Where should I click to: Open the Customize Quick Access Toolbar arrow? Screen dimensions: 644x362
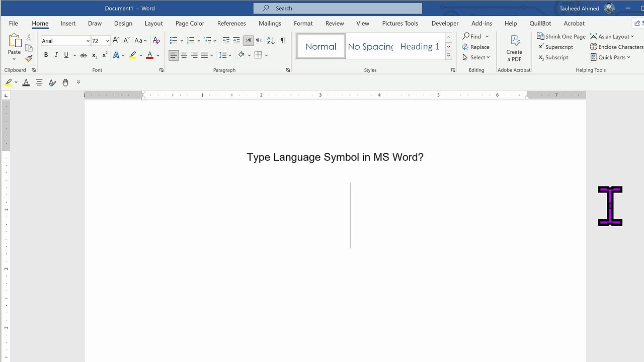78,82
